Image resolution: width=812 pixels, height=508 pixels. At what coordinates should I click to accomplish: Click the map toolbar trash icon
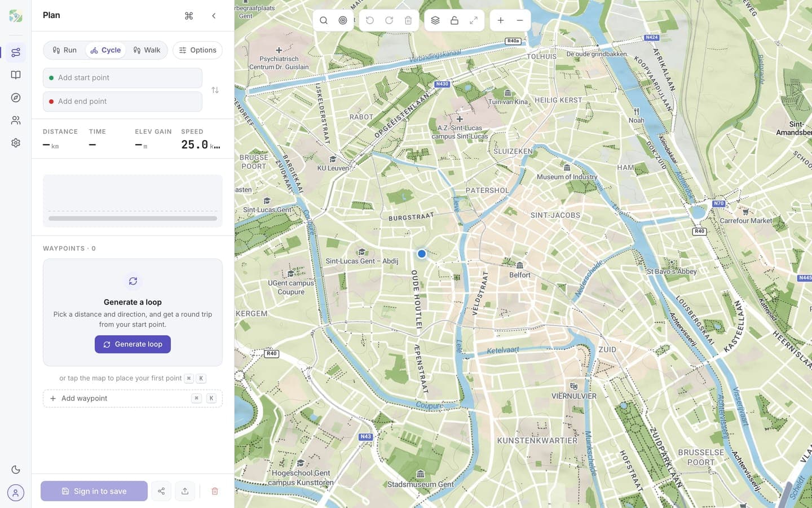coord(408,20)
